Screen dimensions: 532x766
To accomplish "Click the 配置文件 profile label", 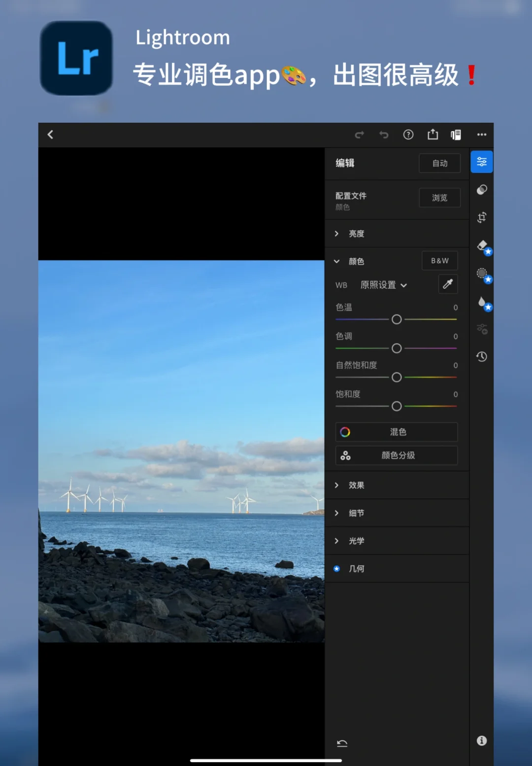I will (351, 196).
